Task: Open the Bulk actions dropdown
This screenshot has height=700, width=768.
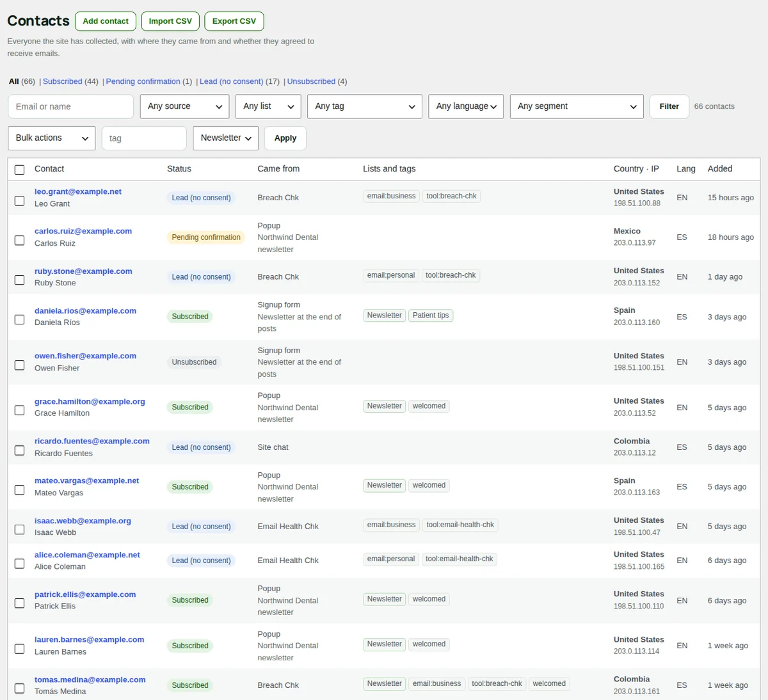Action: coord(51,138)
